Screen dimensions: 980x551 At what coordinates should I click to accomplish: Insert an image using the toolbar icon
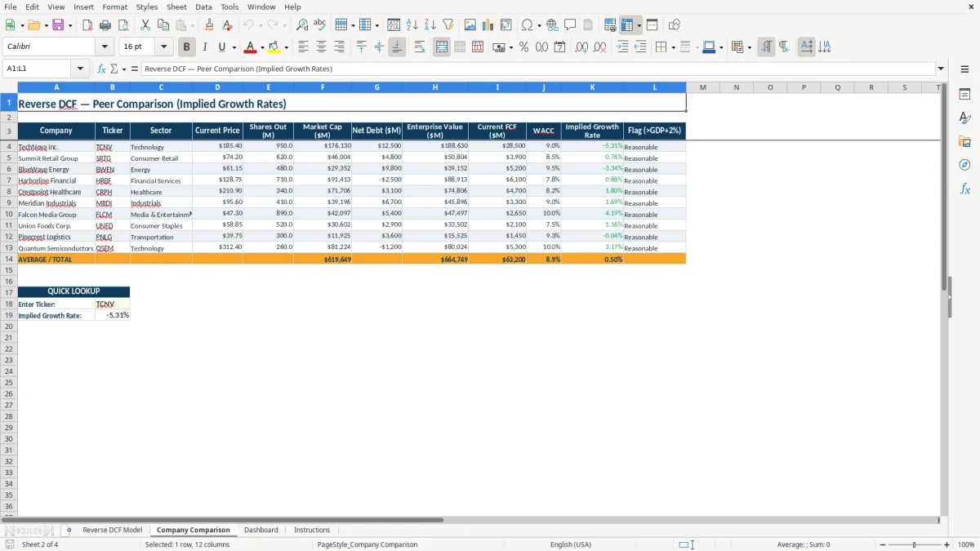pos(470,25)
